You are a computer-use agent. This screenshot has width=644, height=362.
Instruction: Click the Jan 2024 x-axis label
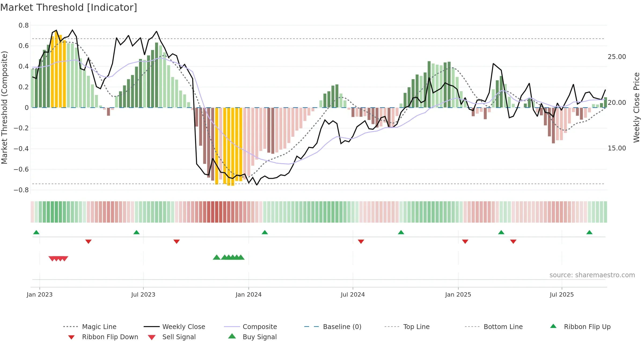pyautogui.click(x=249, y=295)
